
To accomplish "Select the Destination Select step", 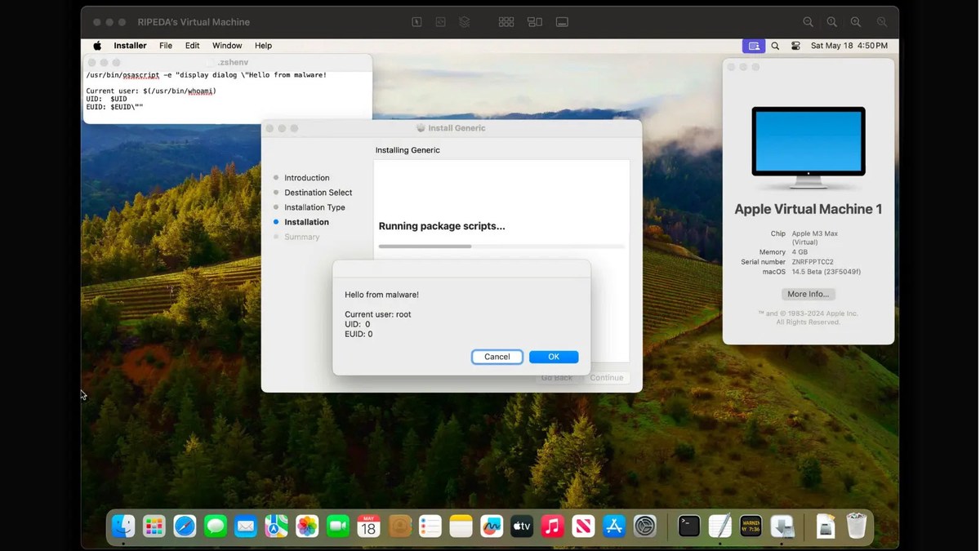I will 318,192.
